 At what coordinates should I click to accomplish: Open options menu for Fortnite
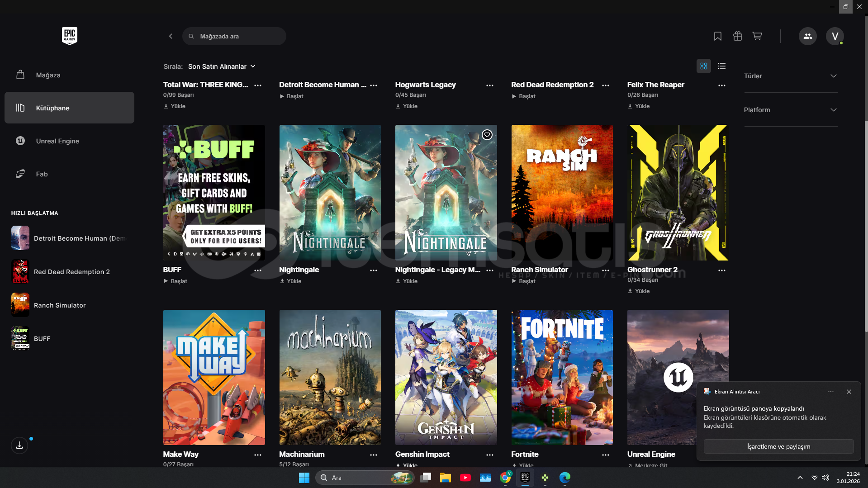pyautogui.click(x=606, y=455)
